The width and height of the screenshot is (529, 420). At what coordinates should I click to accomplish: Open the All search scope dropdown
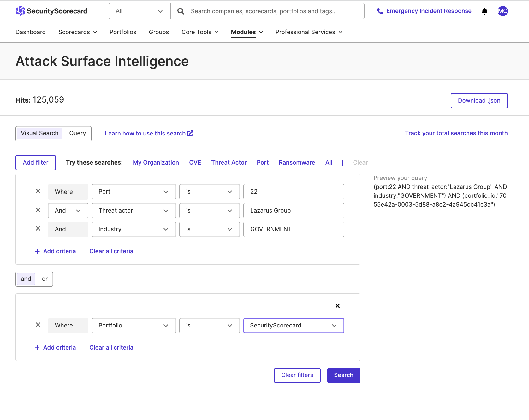click(140, 11)
